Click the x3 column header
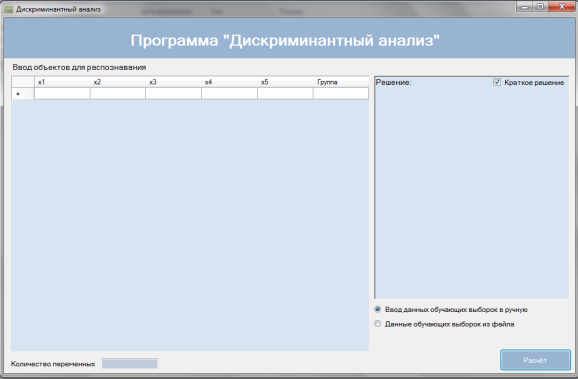The height and width of the screenshot is (380, 578). pyautogui.click(x=174, y=82)
